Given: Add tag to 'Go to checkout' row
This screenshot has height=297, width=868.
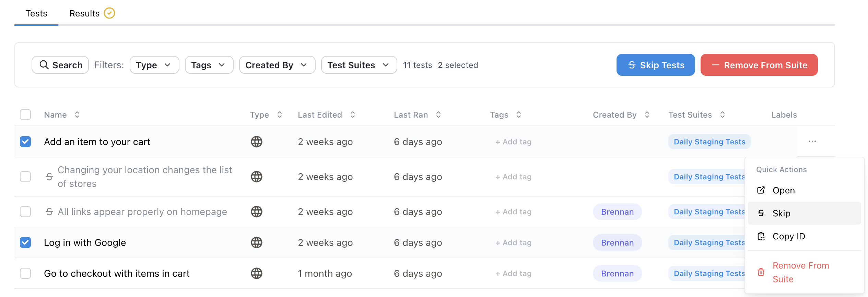Looking at the screenshot, I should point(513,273).
